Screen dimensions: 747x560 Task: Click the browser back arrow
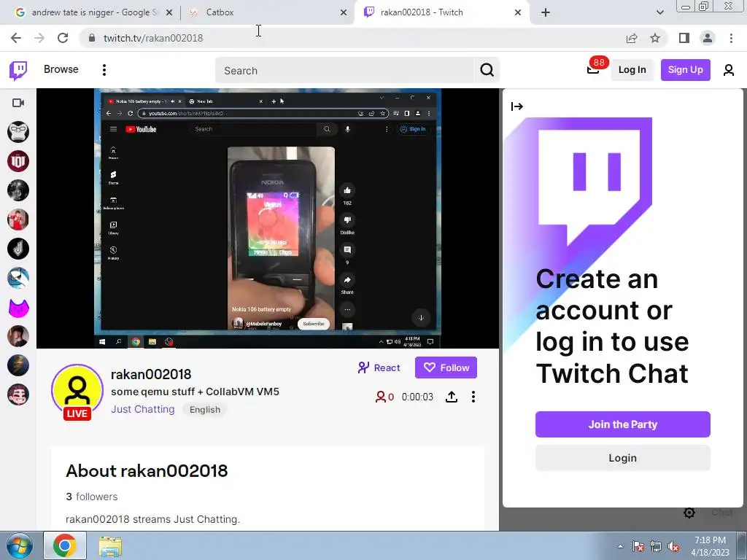[x=16, y=38]
